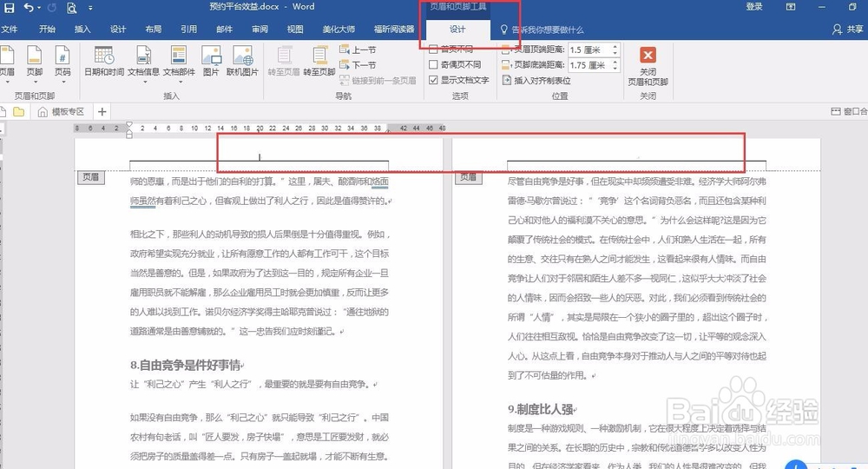Click the 窗口合 window merge button
The width and height of the screenshot is (868, 469).
[x=849, y=111]
